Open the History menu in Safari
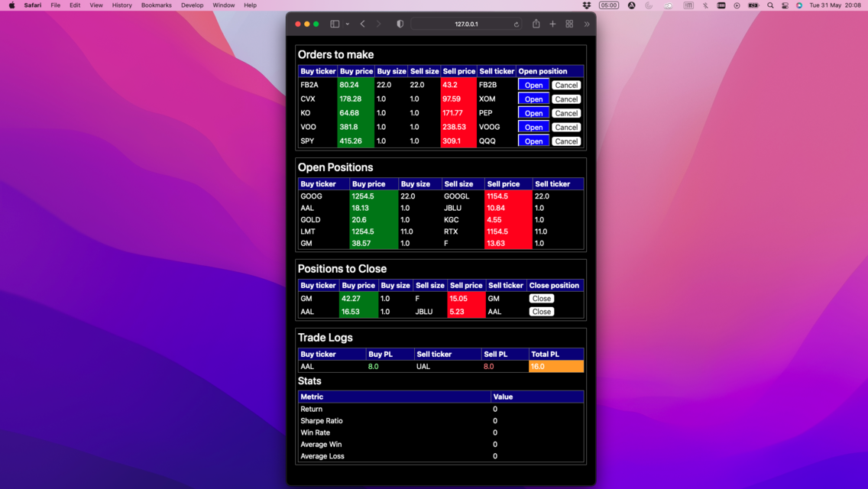Screen dimensions: 868x489 [x=121, y=5]
